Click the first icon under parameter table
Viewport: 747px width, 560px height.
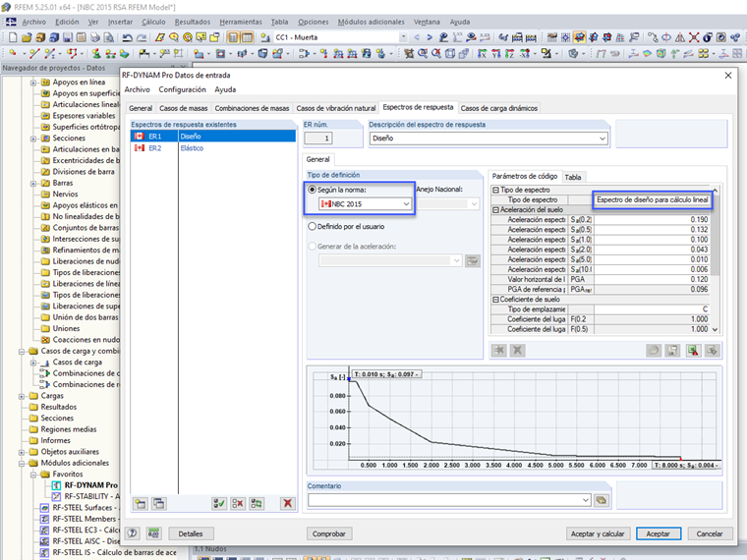(x=498, y=351)
